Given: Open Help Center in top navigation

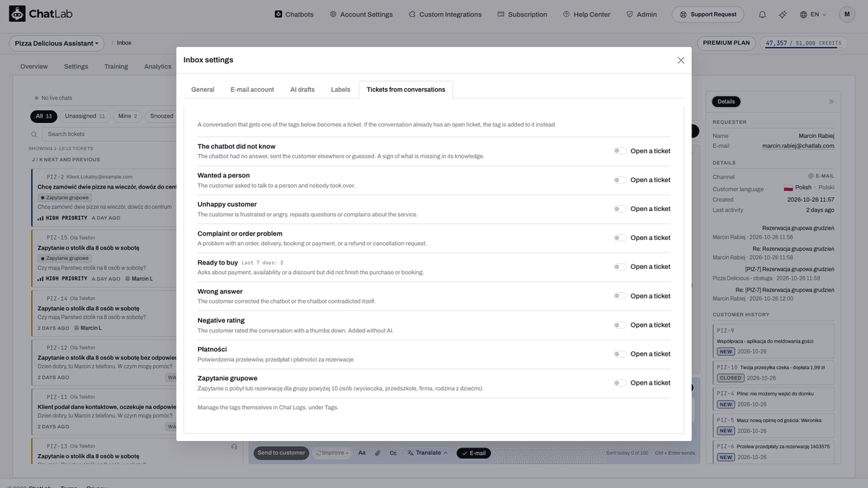Looking at the screenshot, I should pos(587,14).
